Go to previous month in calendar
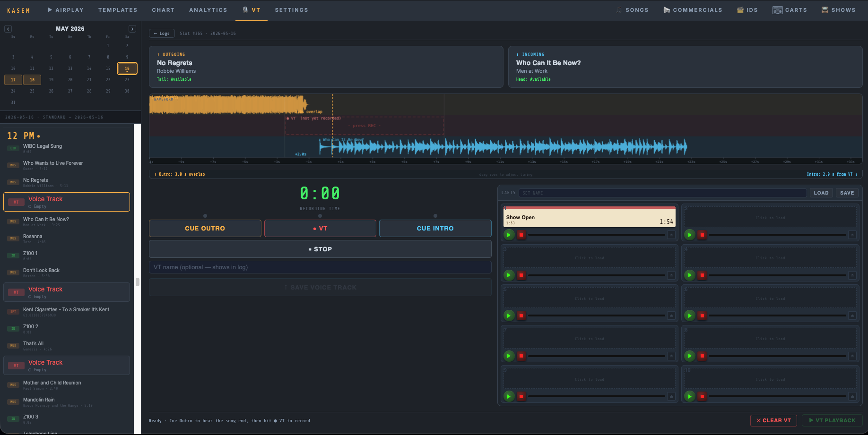868x435 pixels. pyautogui.click(x=8, y=29)
